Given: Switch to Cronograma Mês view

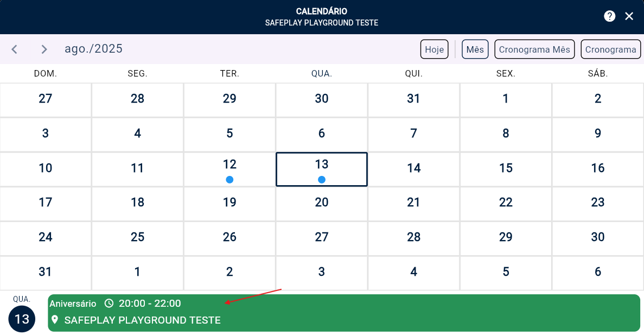Looking at the screenshot, I should pos(534,49).
